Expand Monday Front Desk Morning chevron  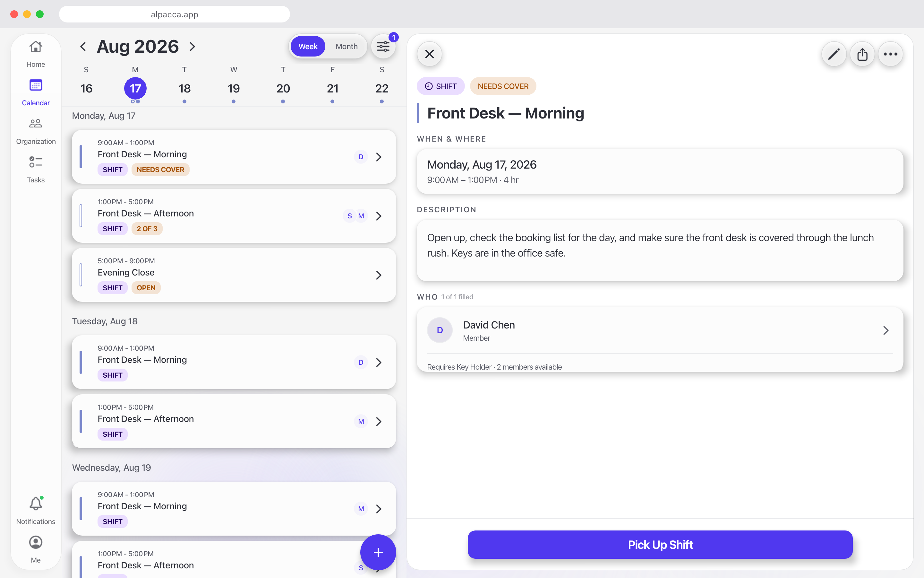click(x=379, y=157)
